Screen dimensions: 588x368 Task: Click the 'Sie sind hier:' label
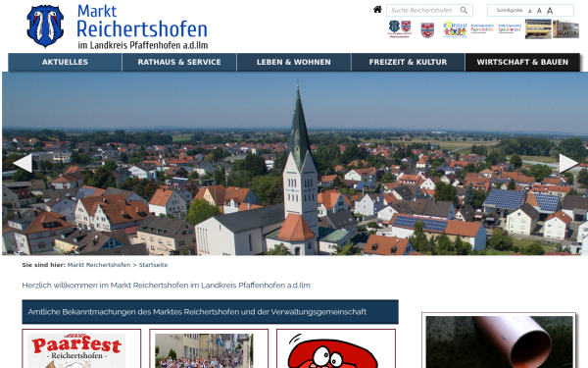point(43,265)
